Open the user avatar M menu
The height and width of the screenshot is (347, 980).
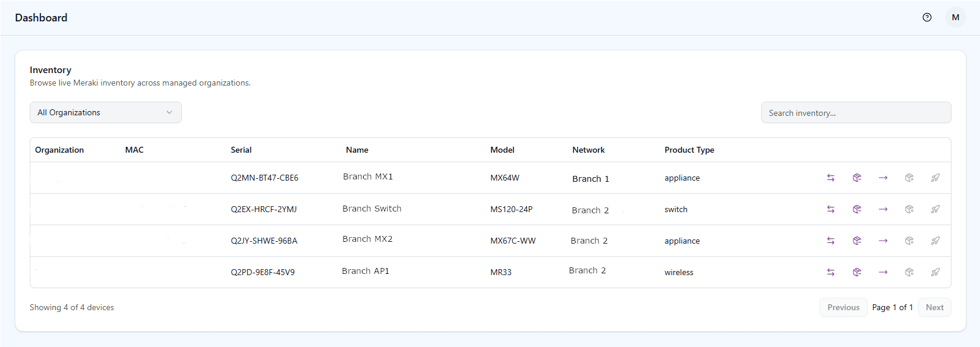pos(956,17)
